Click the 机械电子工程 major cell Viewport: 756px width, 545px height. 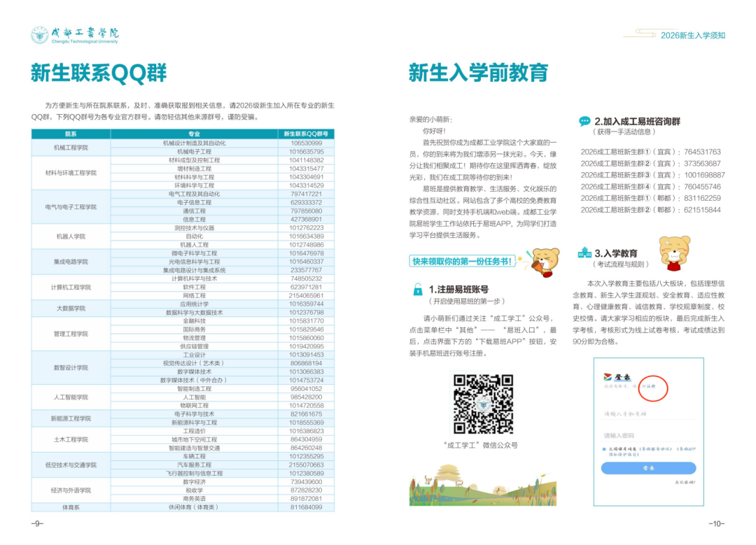pos(195,152)
